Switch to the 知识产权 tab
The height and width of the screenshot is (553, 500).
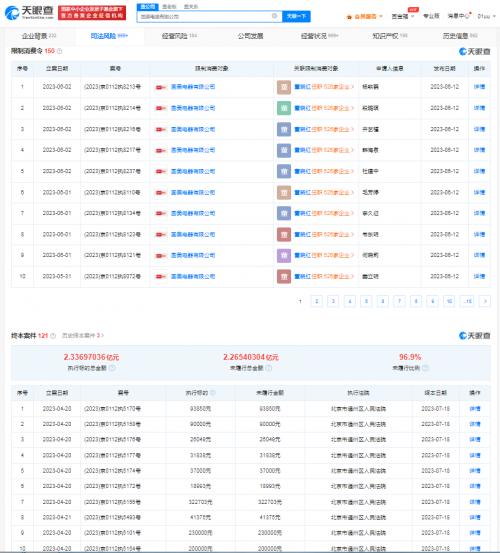click(x=390, y=36)
